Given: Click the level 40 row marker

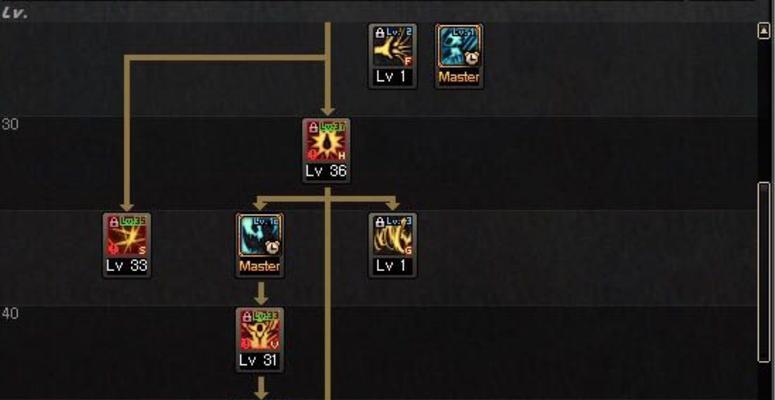Looking at the screenshot, I should pos(9,313).
